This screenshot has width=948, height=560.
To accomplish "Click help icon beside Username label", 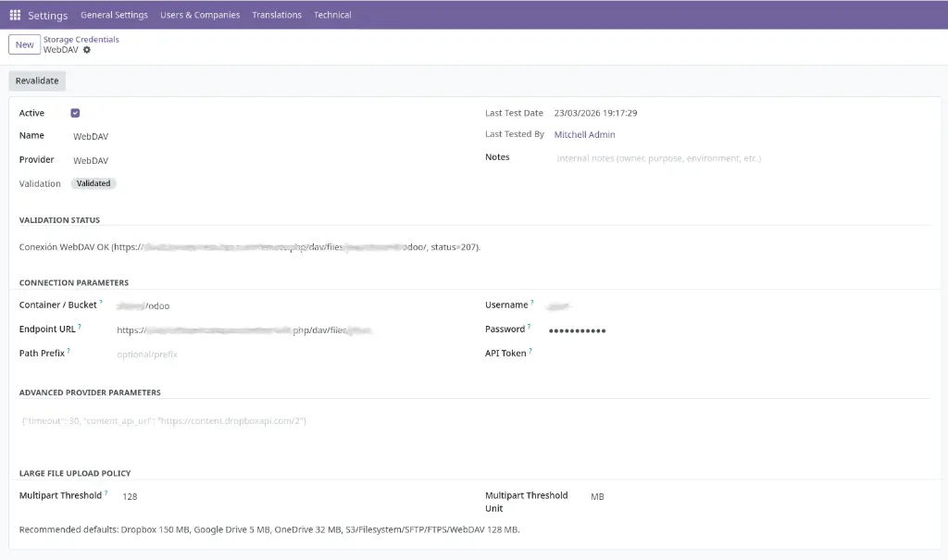I will 532,303.
